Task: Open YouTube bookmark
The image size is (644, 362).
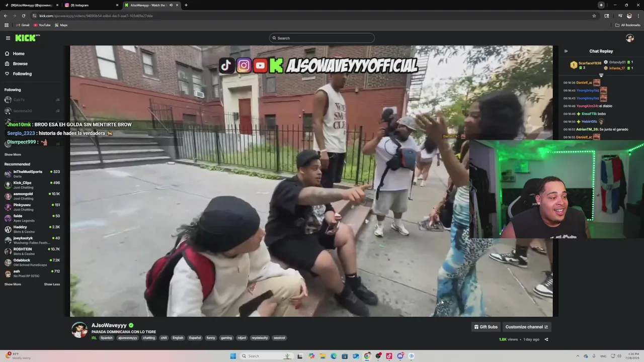Action: pyautogui.click(x=42, y=25)
